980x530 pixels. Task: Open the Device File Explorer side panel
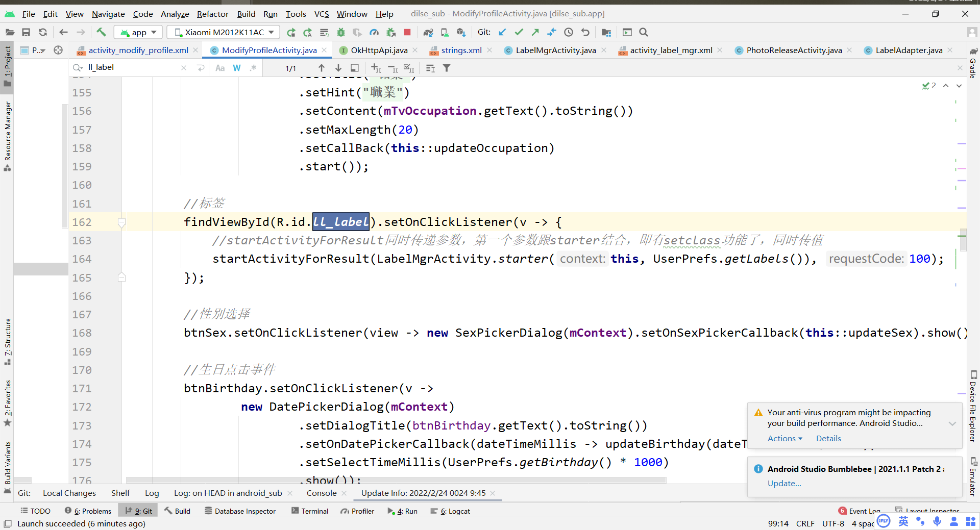(x=973, y=407)
